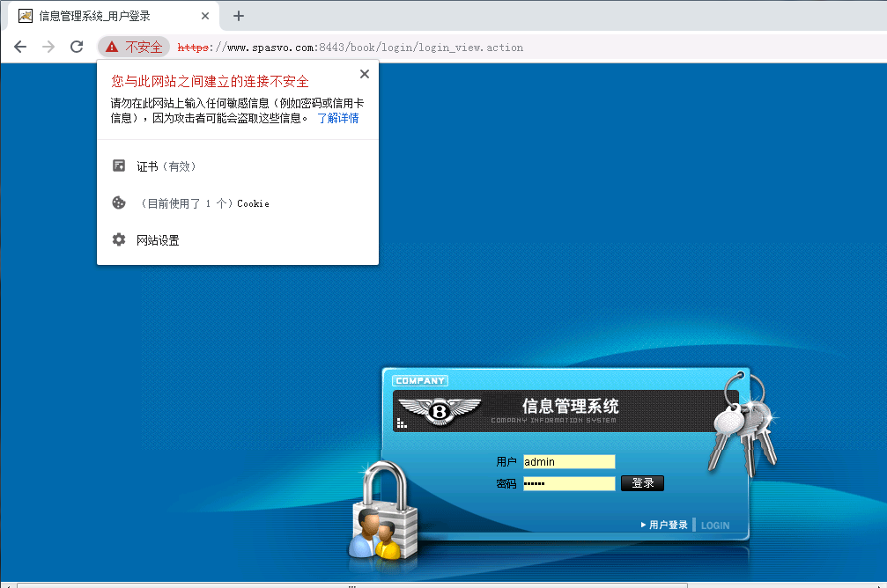Click the 了解详情 link
Screen dimensions: 887x588
click(337, 118)
